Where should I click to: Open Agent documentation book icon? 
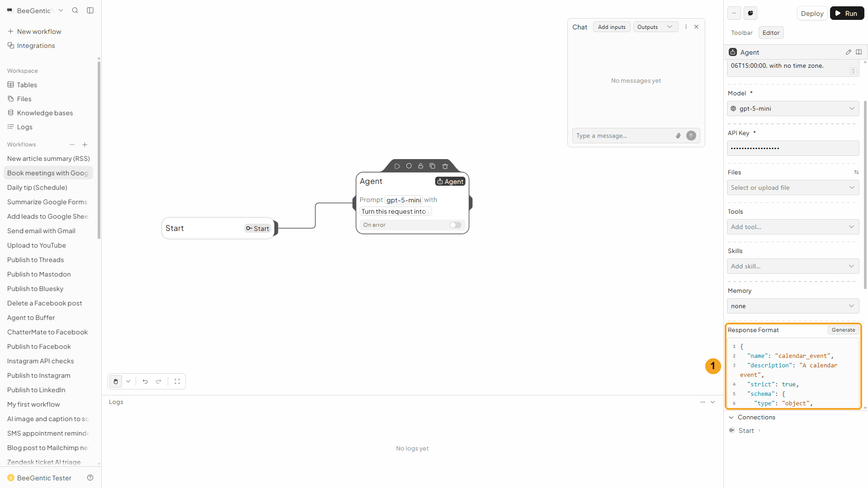(x=859, y=52)
